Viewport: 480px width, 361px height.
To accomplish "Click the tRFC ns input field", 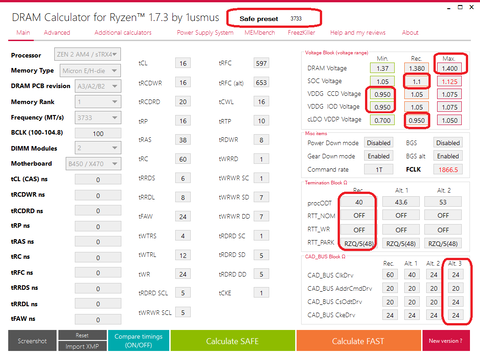I will point(98,273).
